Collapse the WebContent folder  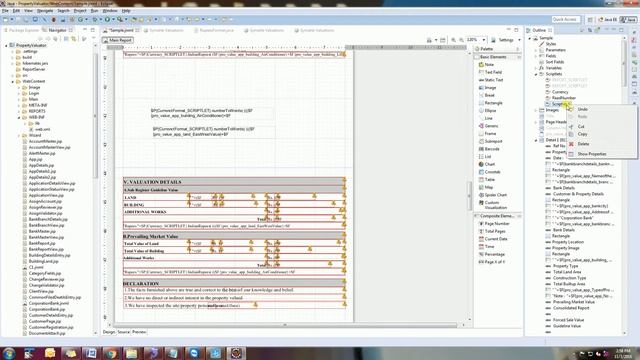tap(13, 82)
